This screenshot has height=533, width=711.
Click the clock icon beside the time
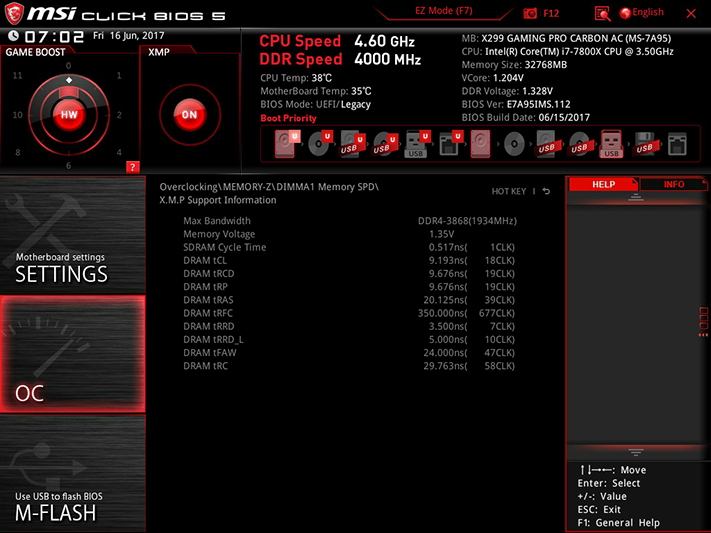point(14,36)
